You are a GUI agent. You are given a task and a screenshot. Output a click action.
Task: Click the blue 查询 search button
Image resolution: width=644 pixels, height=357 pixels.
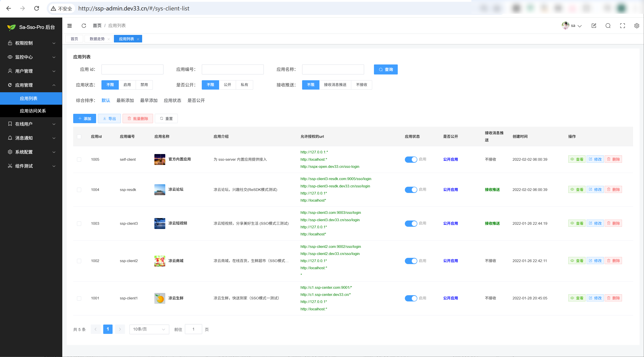click(386, 69)
